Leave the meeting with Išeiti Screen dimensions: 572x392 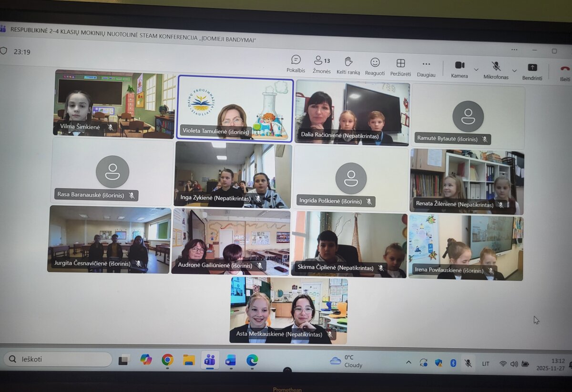tap(565, 72)
